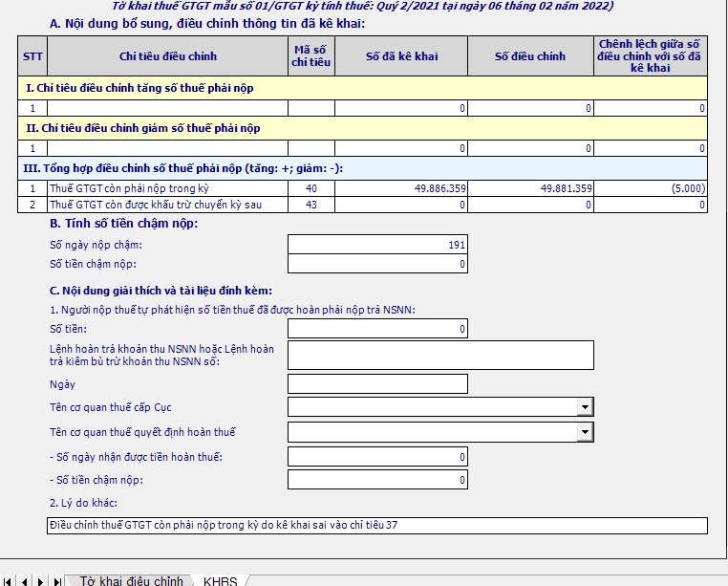Select the 'Số điều chỉnh' cell showing 49.881.359
The image size is (728, 586).
coord(531,188)
